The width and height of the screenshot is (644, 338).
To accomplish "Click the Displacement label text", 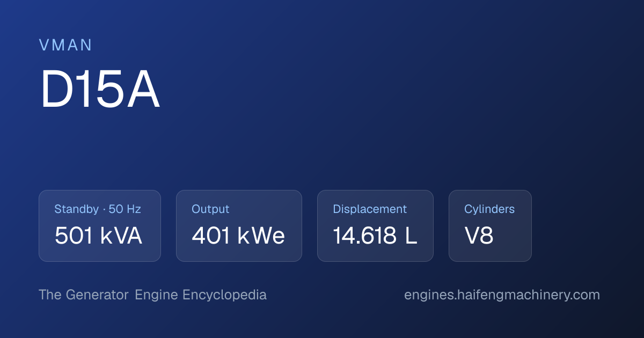I will (x=370, y=209).
